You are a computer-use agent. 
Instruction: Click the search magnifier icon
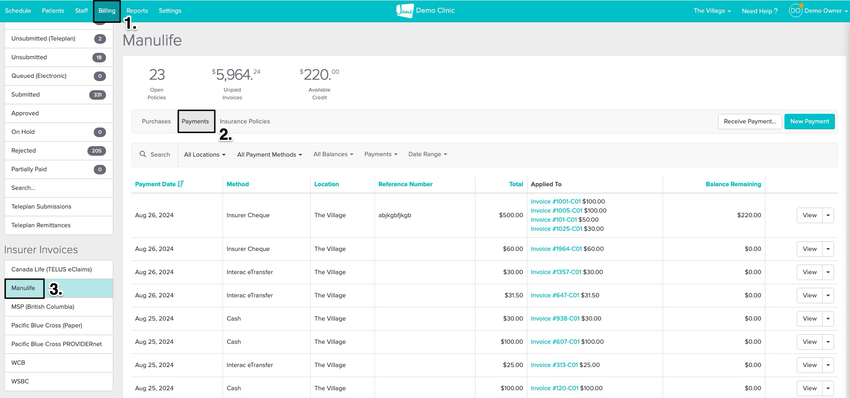point(143,155)
